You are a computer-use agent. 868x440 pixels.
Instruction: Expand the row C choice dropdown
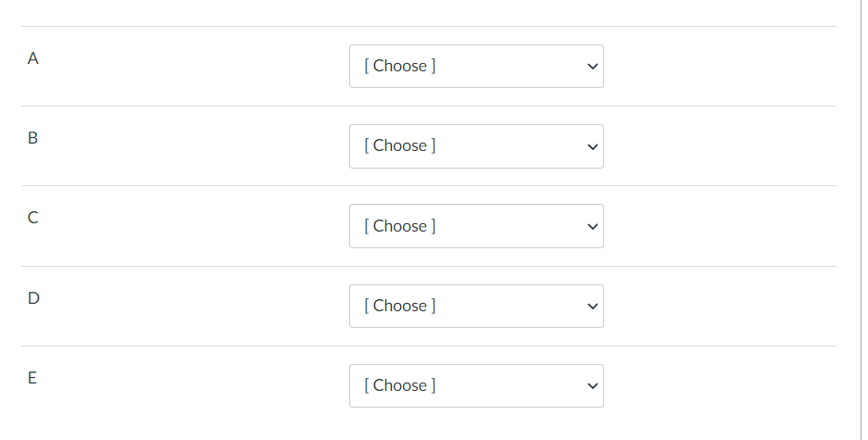[x=476, y=226]
